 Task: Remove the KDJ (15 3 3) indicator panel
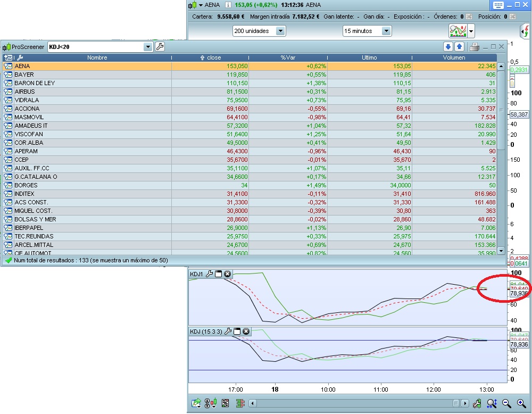point(246,331)
